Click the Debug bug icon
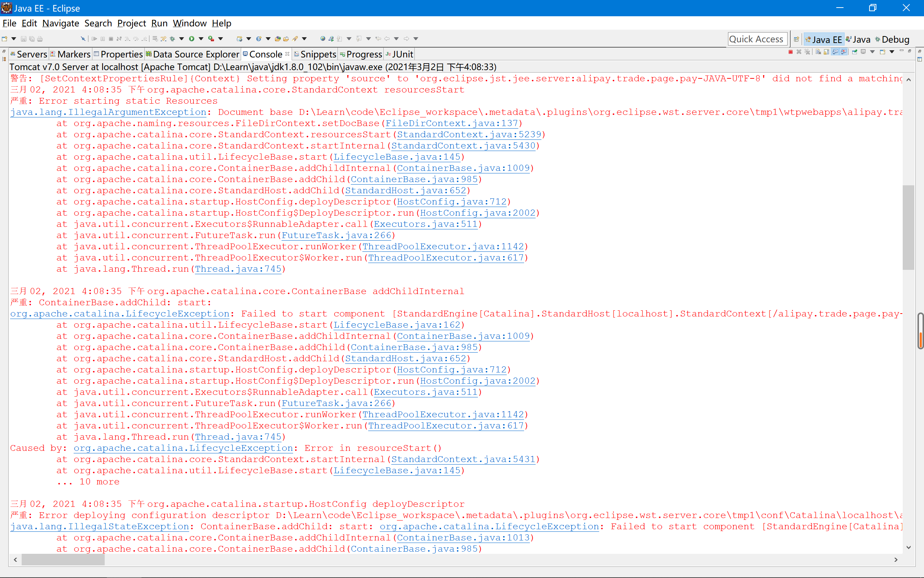Viewport: 924px width, 578px height. click(x=172, y=39)
